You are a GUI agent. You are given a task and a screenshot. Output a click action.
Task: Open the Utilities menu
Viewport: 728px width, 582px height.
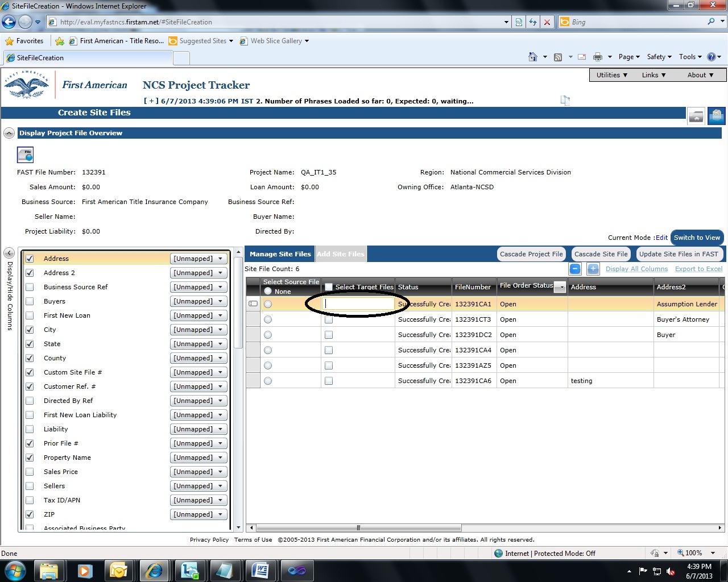tap(611, 75)
